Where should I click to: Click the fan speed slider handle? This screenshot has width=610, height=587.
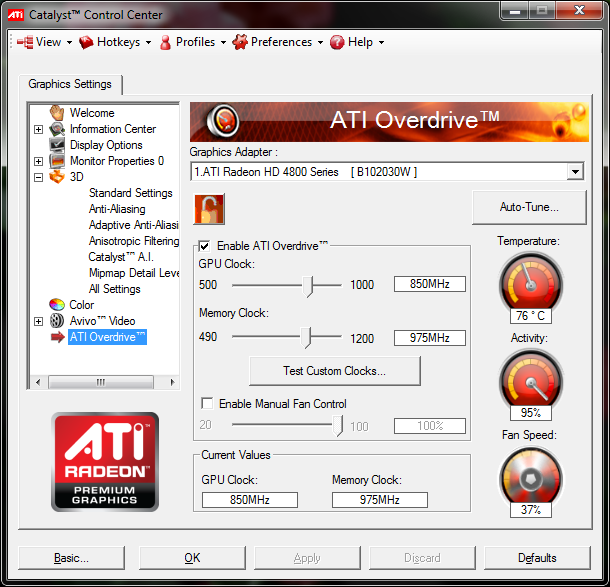click(x=338, y=425)
